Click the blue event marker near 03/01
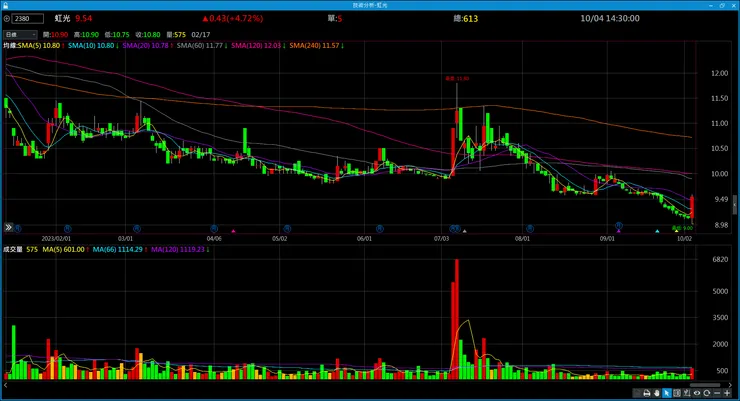 point(137,229)
